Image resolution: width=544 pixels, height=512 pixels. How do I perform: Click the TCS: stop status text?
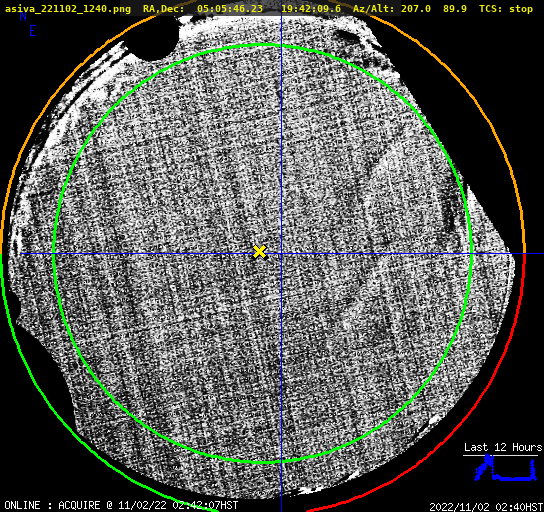click(506, 9)
